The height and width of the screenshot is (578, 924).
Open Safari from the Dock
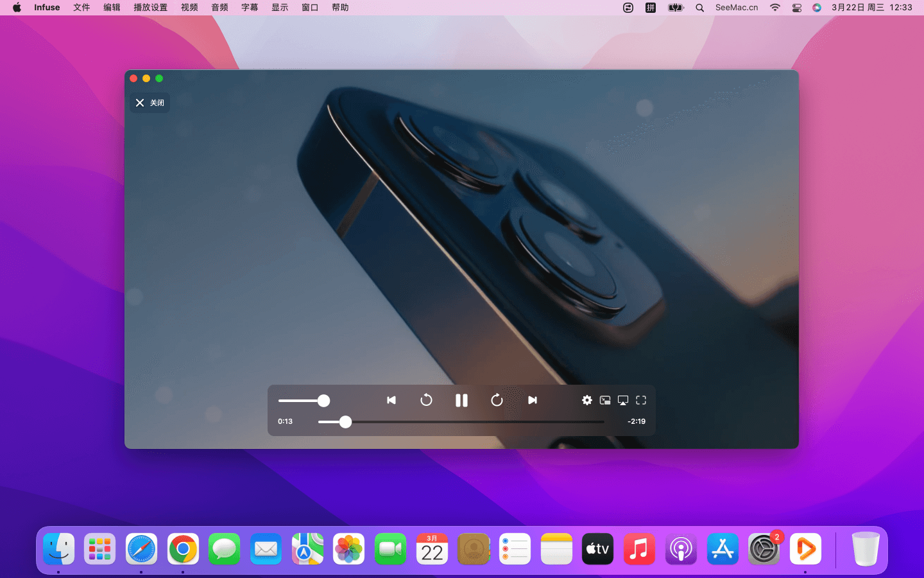141,549
